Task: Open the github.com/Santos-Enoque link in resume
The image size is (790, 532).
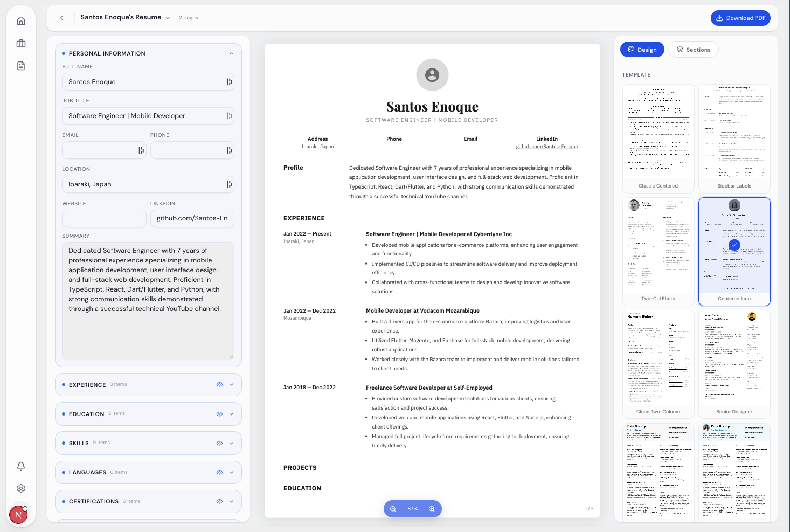Action: [546, 147]
